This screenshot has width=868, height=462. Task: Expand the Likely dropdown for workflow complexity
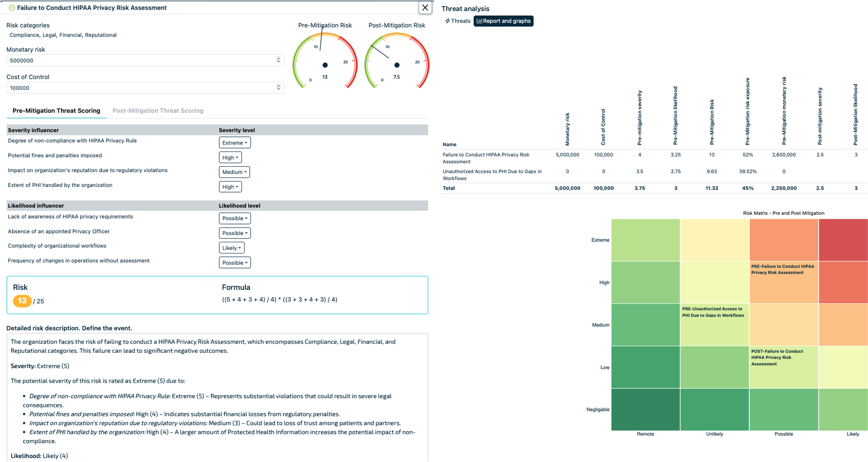232,248
